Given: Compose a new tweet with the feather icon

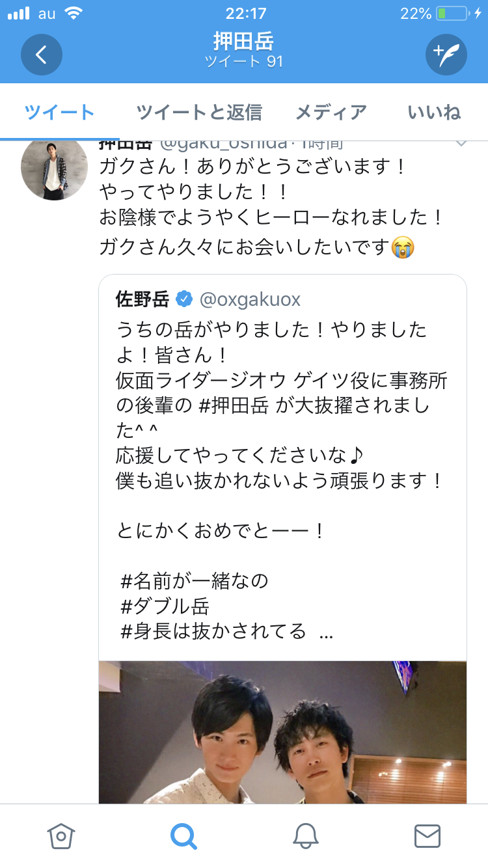Looking at the screenshot, I should tap(446, 55).
